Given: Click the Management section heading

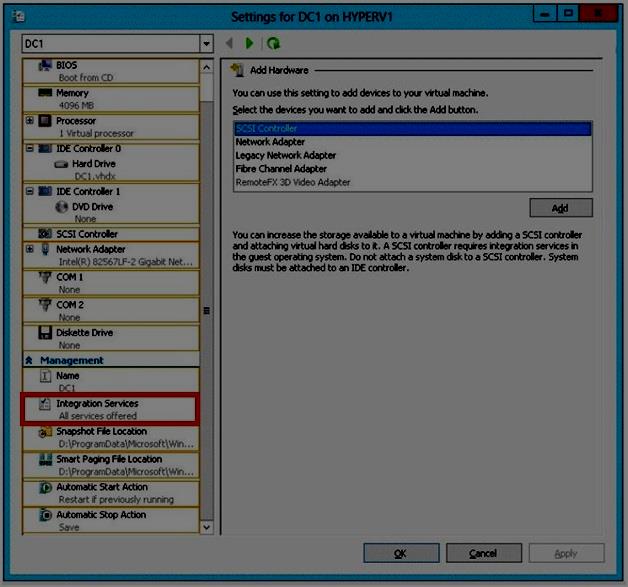Looking at the screenshot, I should 72,360.
